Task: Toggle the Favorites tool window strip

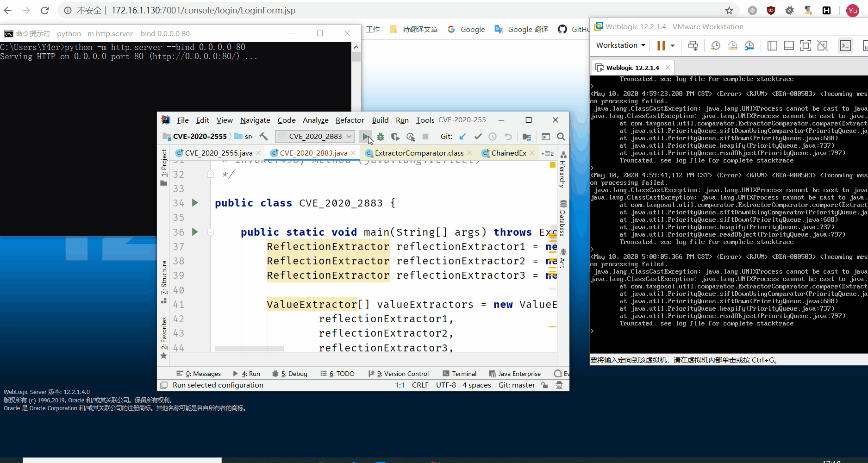Action: 164,337
